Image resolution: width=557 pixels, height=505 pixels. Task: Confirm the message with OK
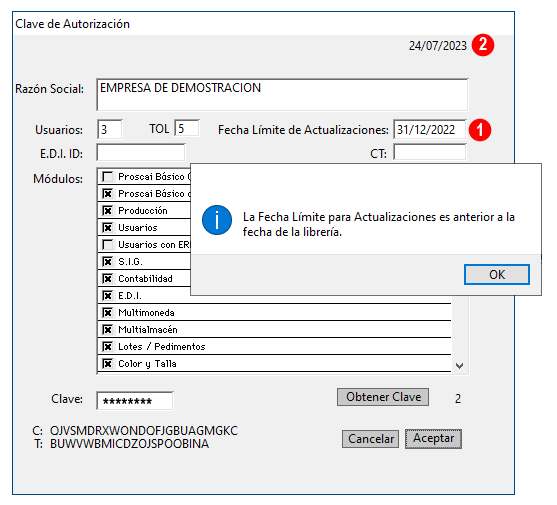click(x=497, y=275)
